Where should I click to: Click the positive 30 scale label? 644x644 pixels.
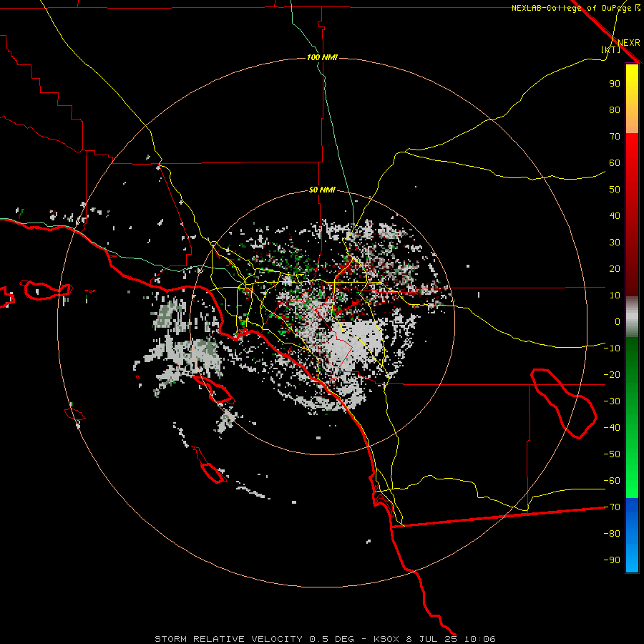click(x=615, y=243)
